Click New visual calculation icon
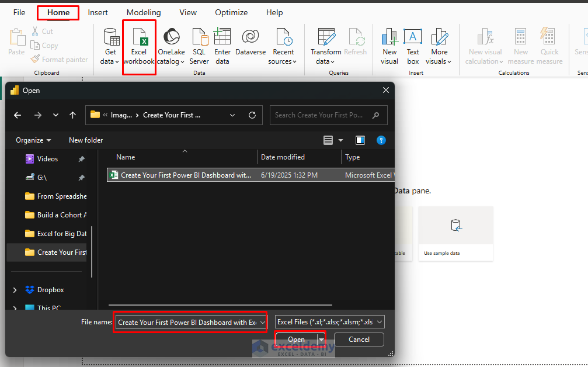 click(485, 37)
